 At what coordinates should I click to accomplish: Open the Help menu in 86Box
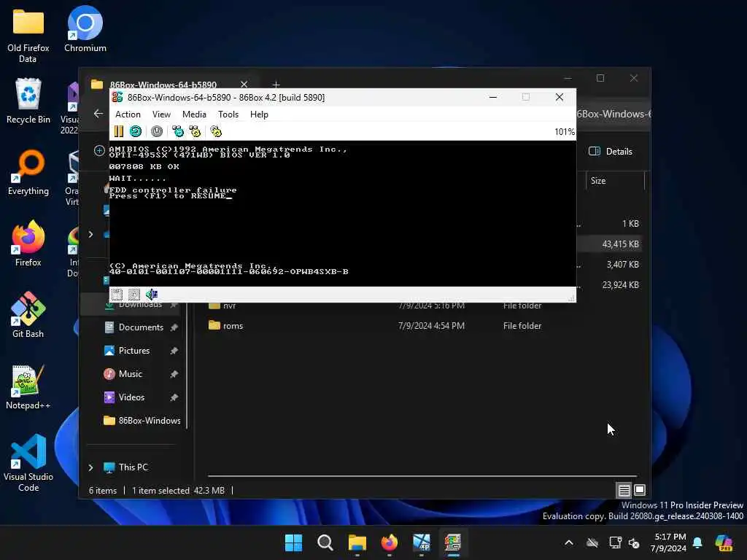pyautogui.click(x=259, y=114)
